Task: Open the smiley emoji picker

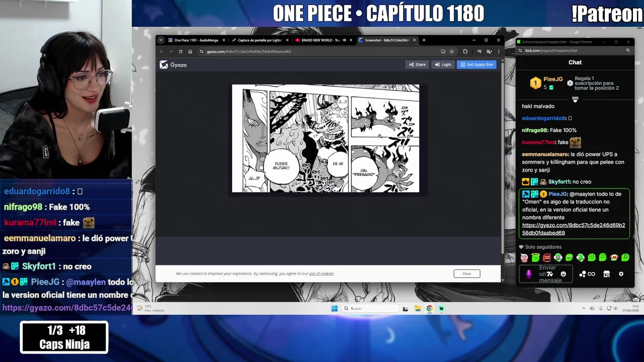Action: (x=563, y=274)
